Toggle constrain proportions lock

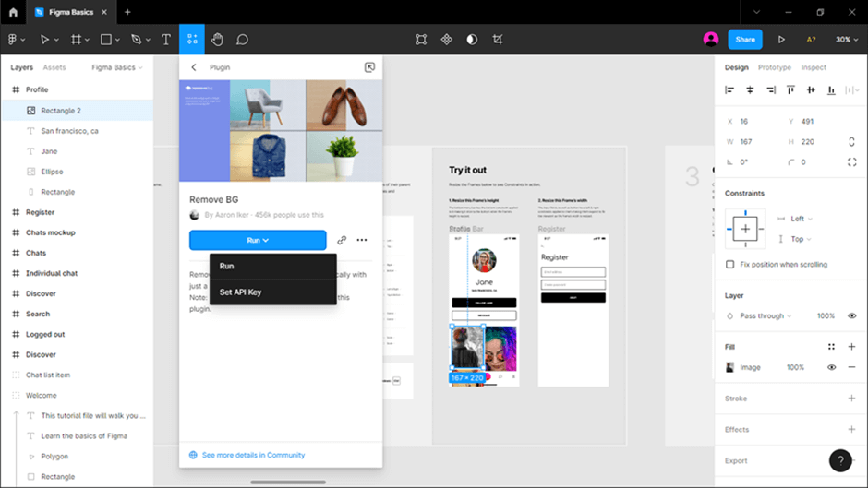[851, 142]
